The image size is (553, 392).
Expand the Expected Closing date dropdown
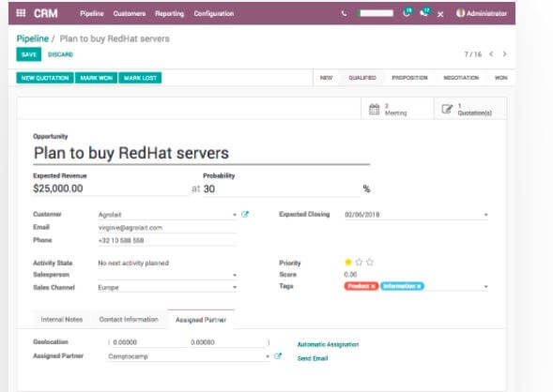(x=485, y=215)
